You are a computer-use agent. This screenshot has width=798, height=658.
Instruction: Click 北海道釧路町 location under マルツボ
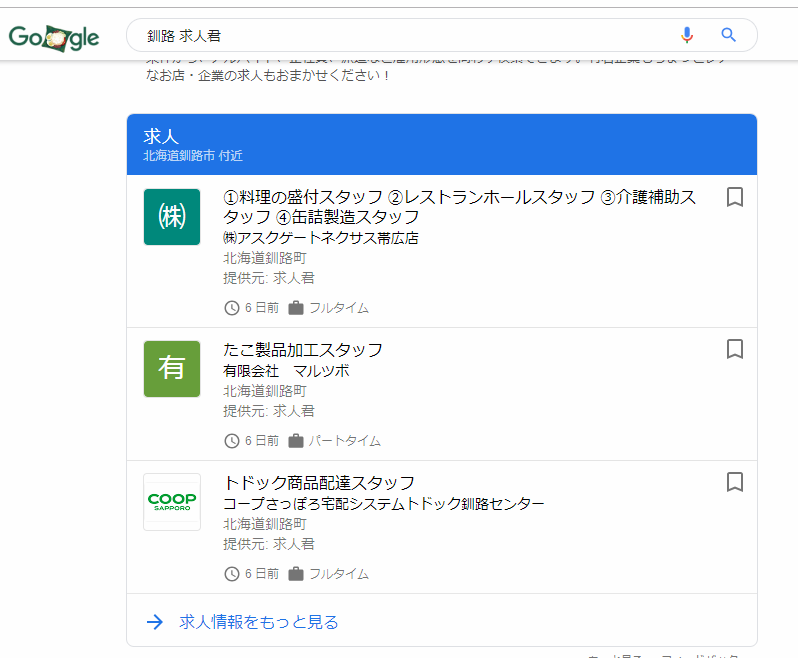(x=265, y=391)
